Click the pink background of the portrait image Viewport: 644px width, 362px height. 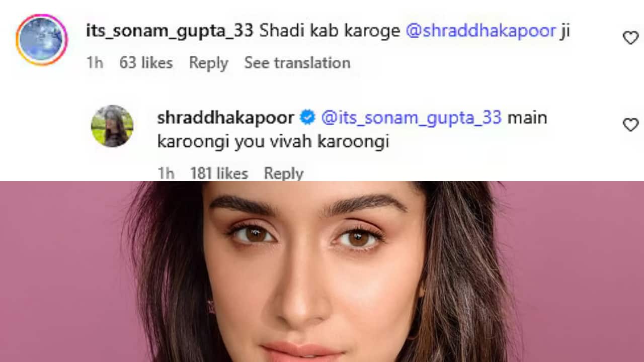(60, 271)
